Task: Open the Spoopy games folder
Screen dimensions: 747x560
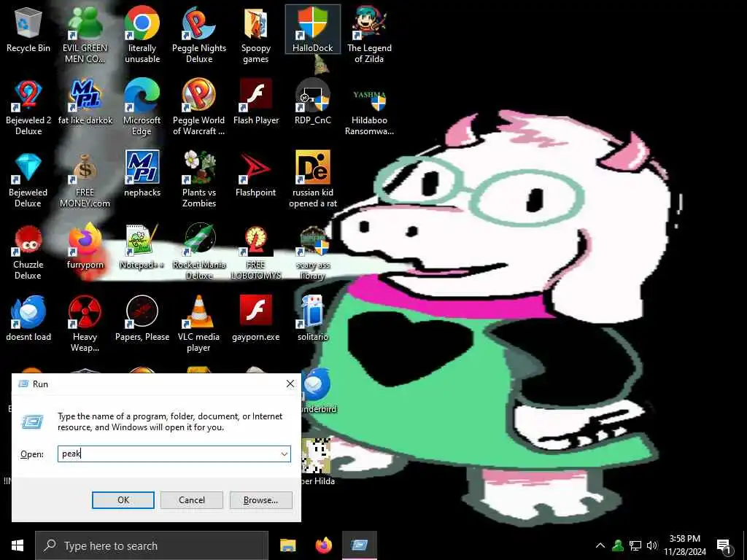Action: click(256, 35)
